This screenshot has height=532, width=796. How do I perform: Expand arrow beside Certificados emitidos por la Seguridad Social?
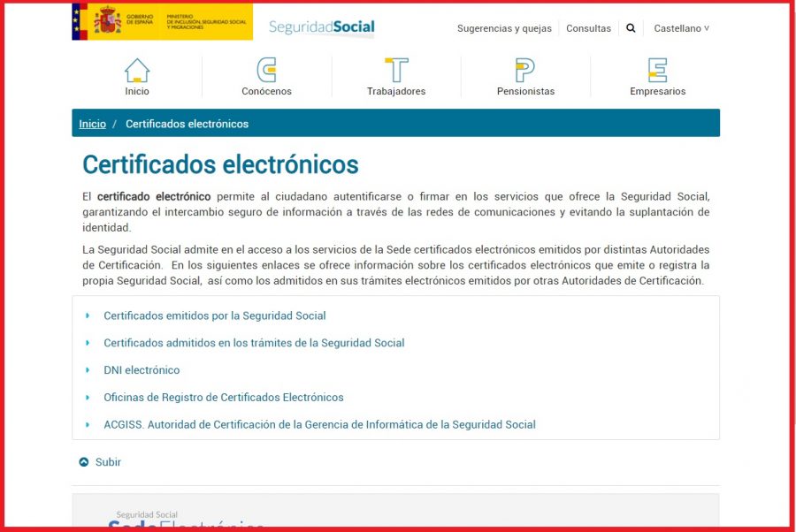[88, 315]
